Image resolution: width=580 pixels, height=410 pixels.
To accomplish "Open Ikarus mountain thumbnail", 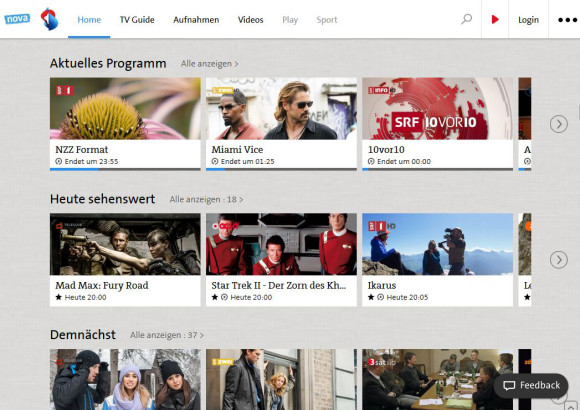I will coord(438,244).
